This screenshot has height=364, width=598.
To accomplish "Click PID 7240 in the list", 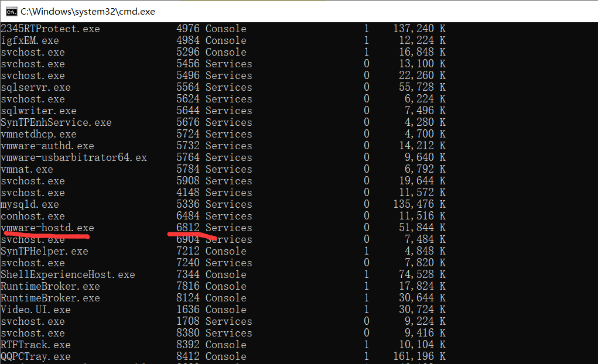I will pyautogui.click(x=188, y=263).
